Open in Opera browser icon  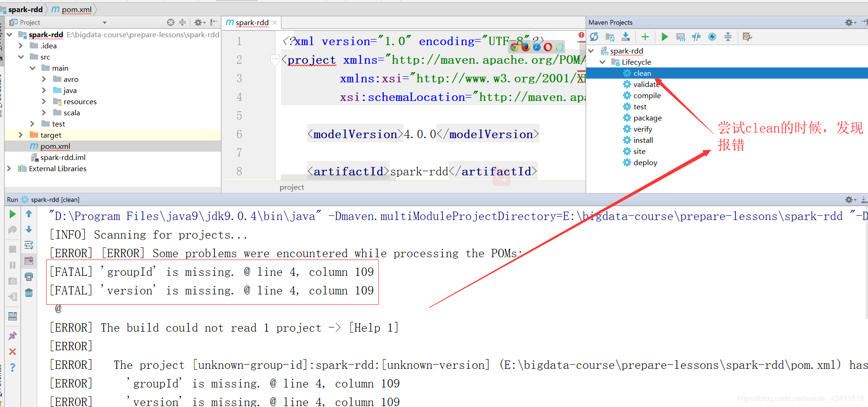pyautogui.click(x=548, y=47)
